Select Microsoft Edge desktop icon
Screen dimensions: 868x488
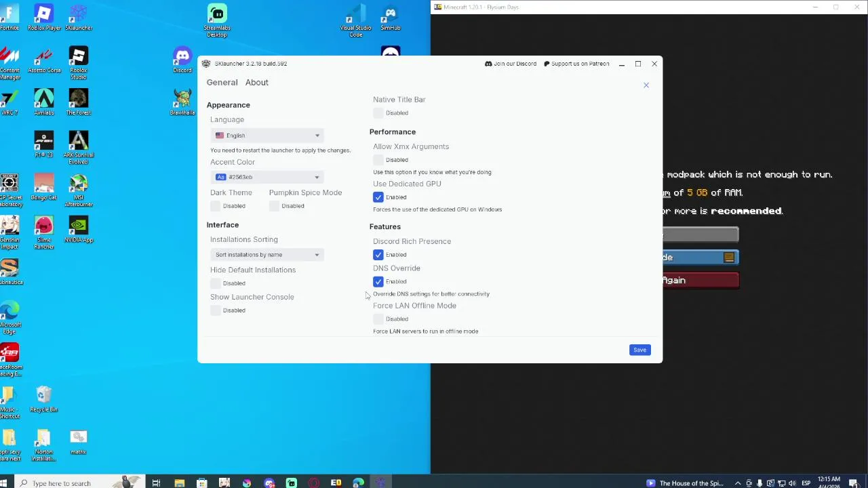[9, 317]
